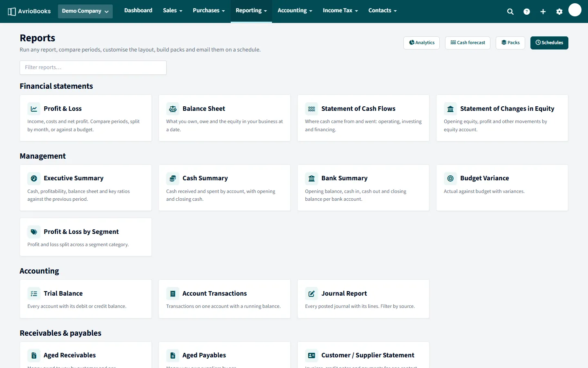Expand the Contacts menu

[383, 11]
